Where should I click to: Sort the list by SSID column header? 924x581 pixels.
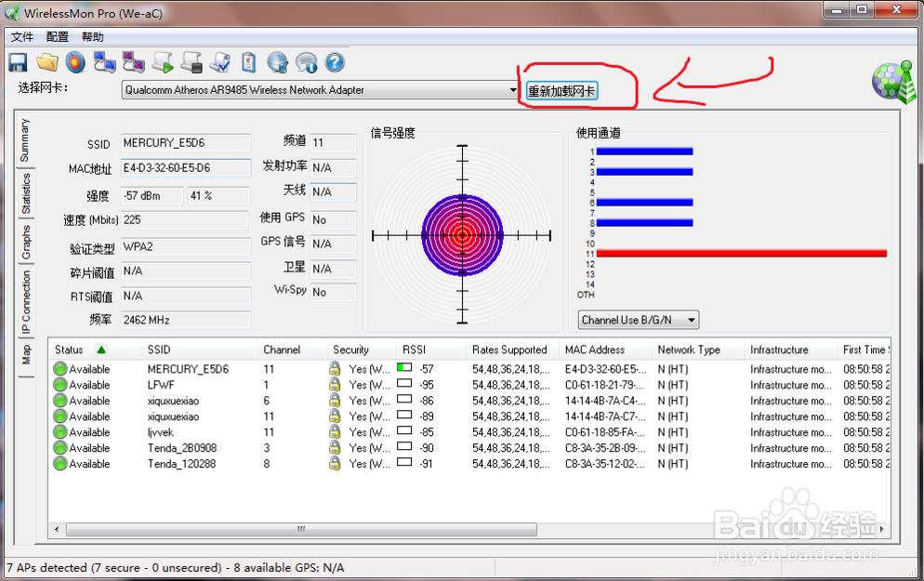(x=199, y=350)
